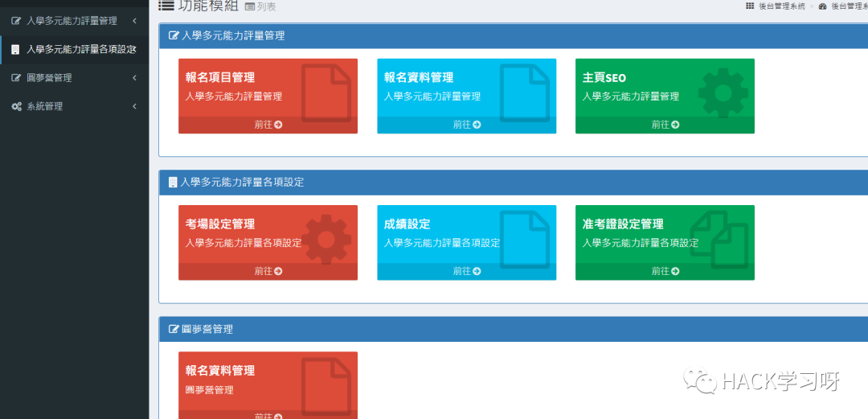This screenshot has width=868, height=419.
Task: Expand chevron beside 圓夢營管理 in sidebar
Action: click(134, 78)
